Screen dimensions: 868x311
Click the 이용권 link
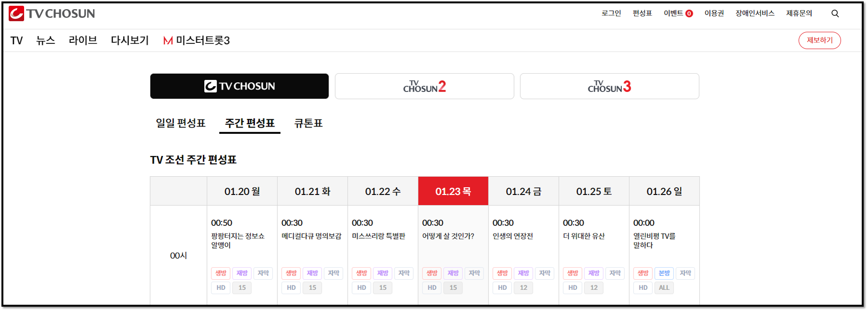pyautogui.click(x=714, y=13)
